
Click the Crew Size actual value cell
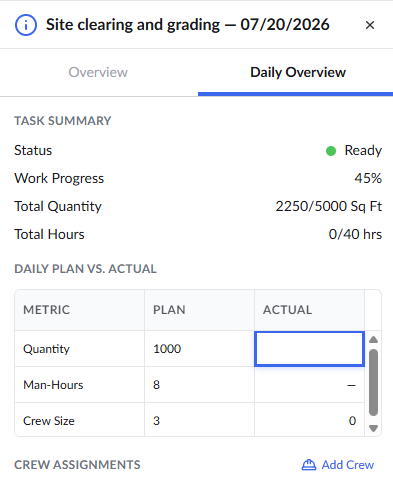point(309,421)
